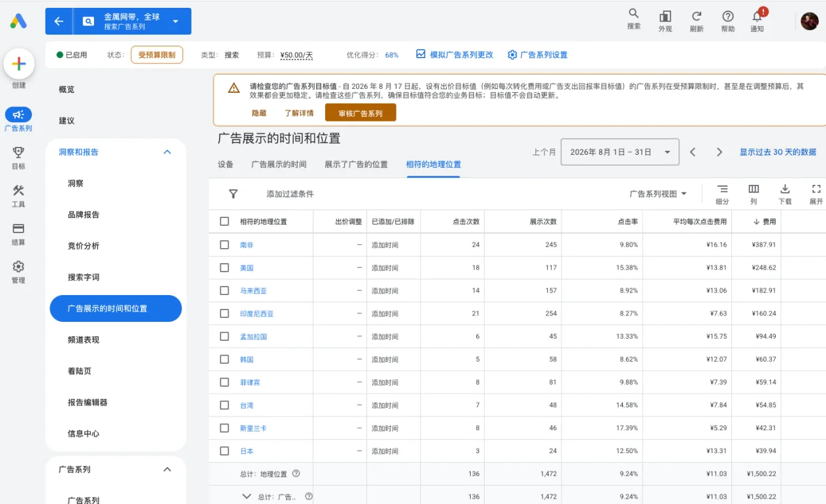Click the 了解详情 link

coord(299,113)
